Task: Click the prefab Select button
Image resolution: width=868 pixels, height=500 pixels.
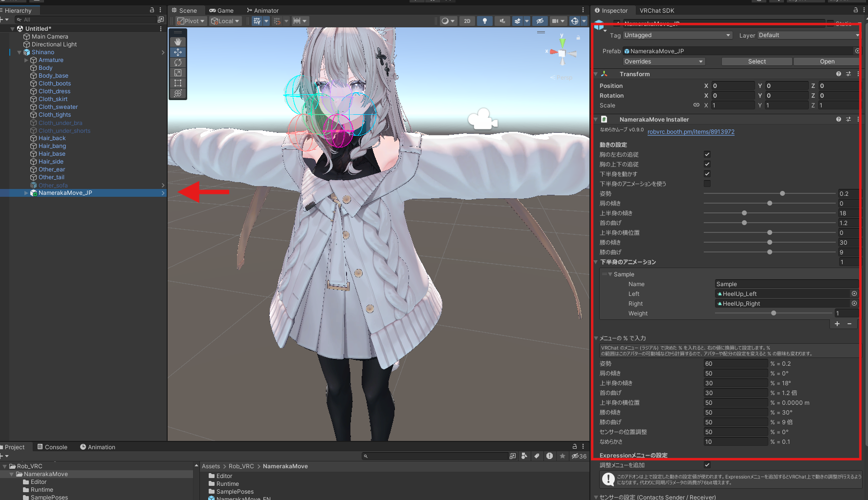Action: (x=757, y=62)
